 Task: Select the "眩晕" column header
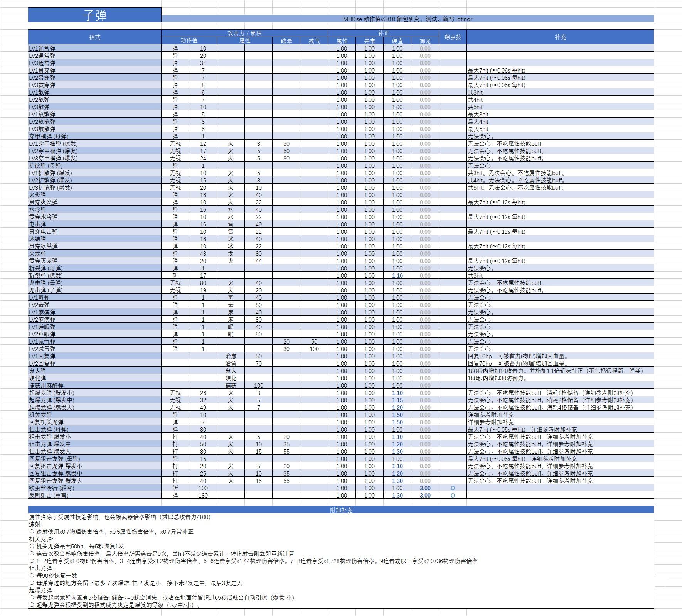tap(286, 41)
